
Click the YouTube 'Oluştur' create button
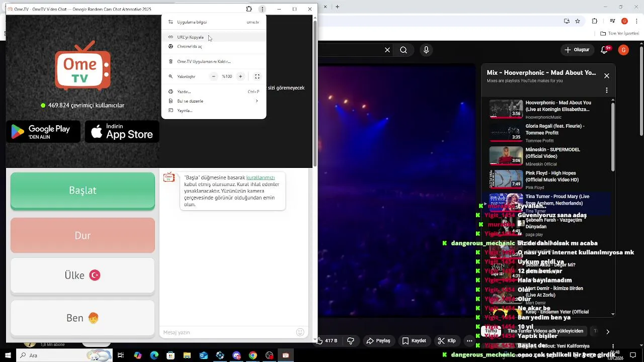pyautogui.click(x=577, y=50)
